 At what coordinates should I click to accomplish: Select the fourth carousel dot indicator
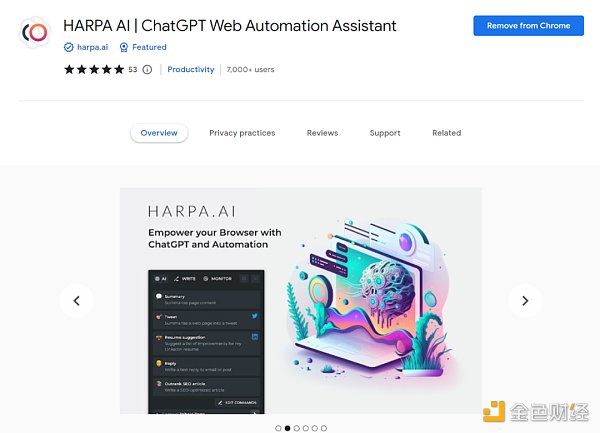(306, 428)
